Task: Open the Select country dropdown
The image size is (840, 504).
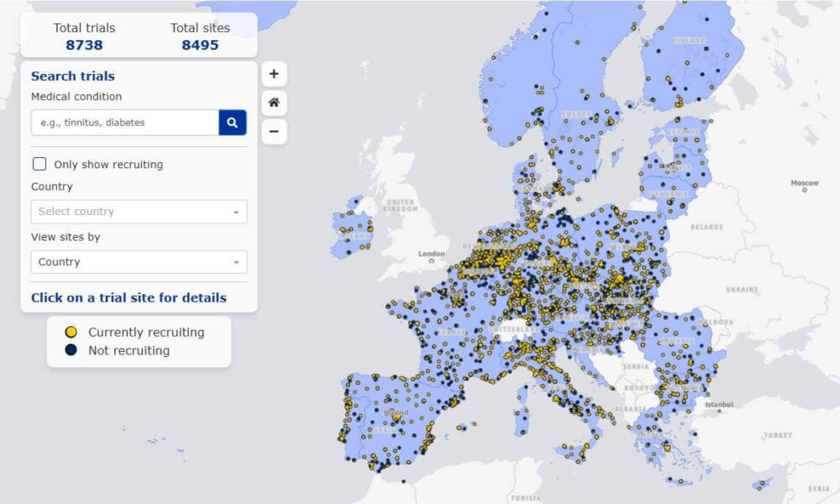Action: (x=139, y=212)
